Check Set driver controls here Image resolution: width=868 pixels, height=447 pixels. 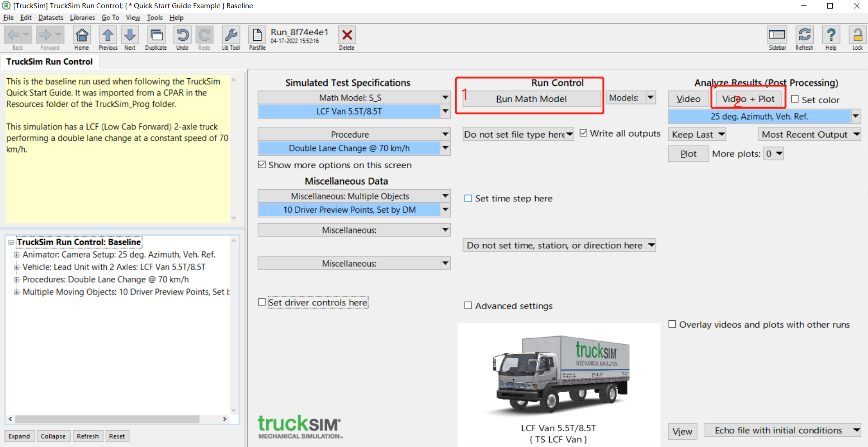coord(261,302)
